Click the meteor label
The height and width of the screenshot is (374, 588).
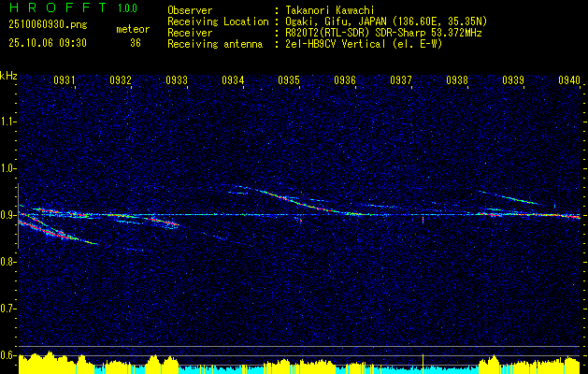point(133,29)
